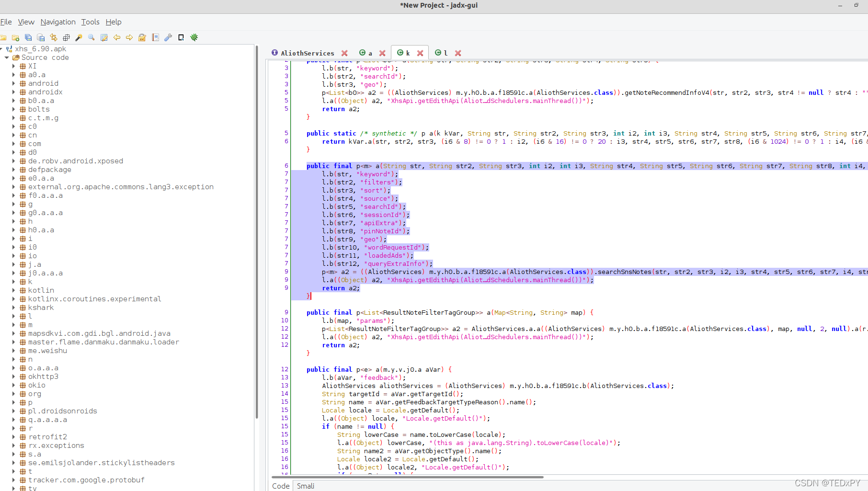Viewport: 868px width, 491px height.
Task: Expand the org package node
Action: [13, 394]
